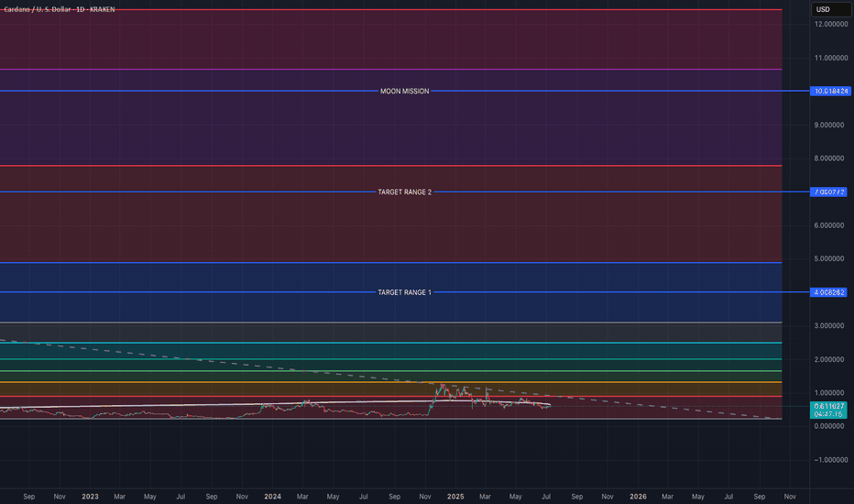Select the TARGET RANGE 2 line label
Screen dimensions: 854x504
tap(405, 192)
